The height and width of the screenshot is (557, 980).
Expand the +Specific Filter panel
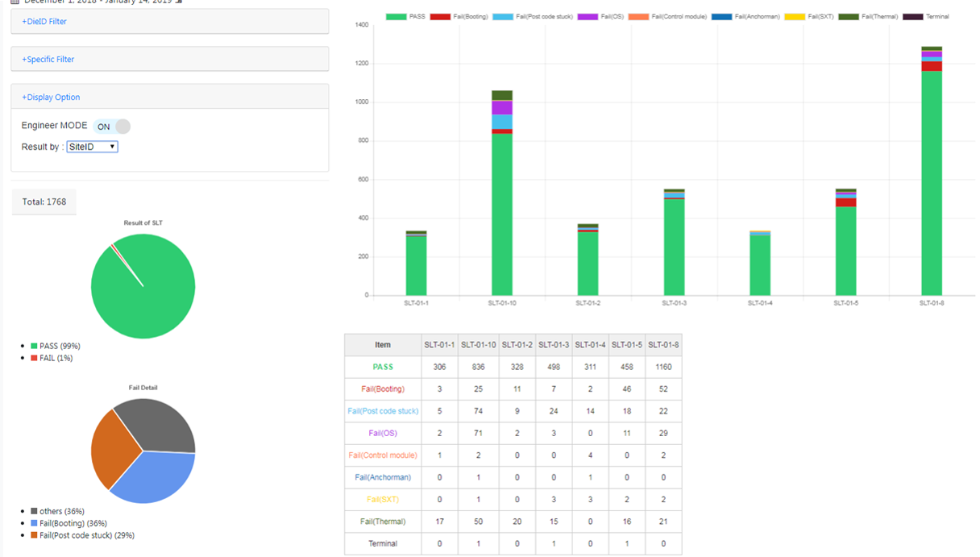(48, 60)
